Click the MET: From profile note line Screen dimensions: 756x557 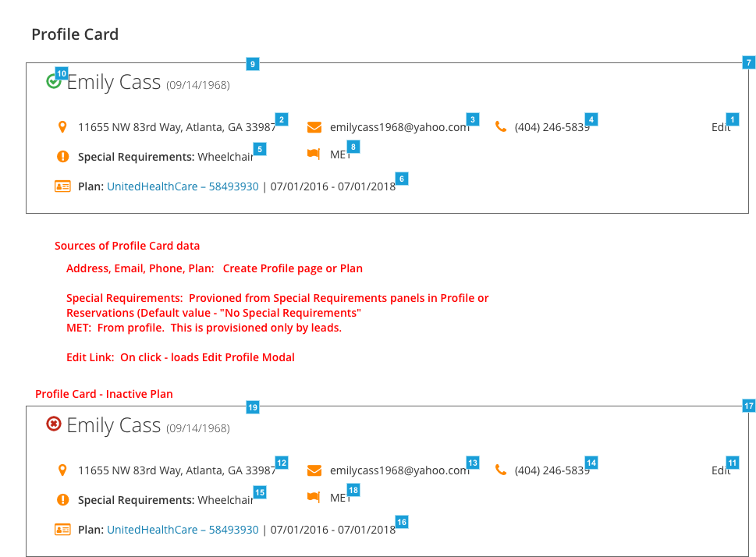204,328
